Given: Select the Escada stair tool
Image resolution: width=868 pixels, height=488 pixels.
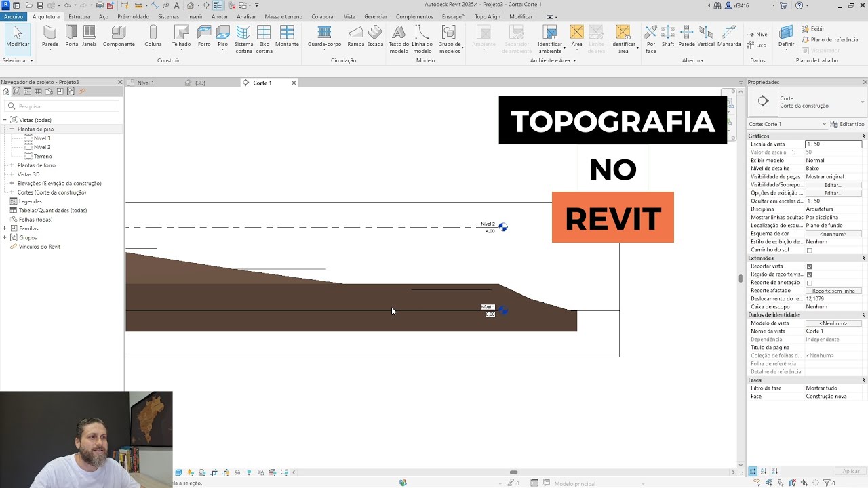Looking at the screenshot, I should (375, 37).
